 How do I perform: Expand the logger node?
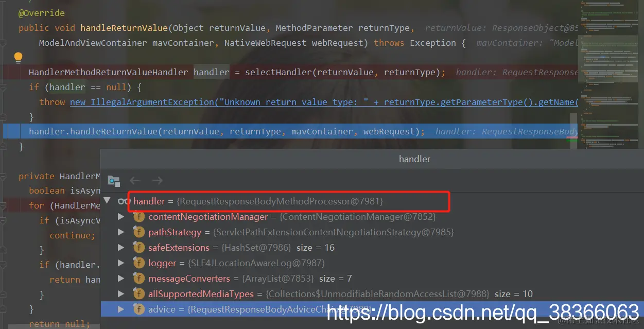tap(121, 263)
